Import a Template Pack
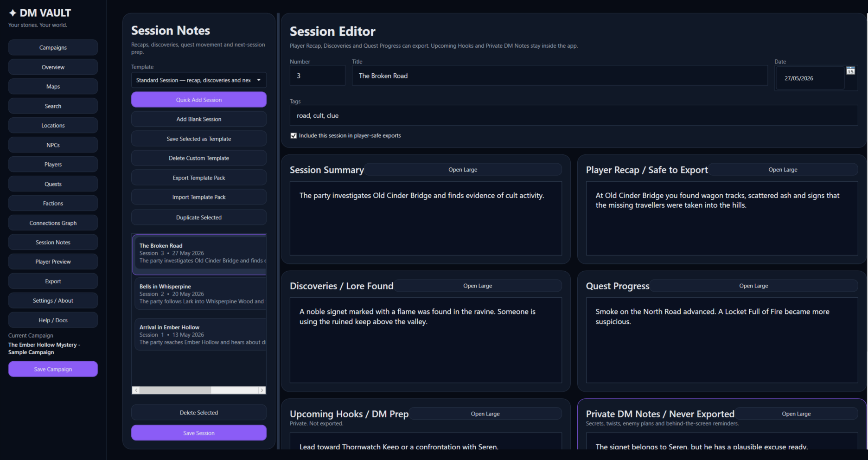The width and height of the screenshot is (868, 460). pyautogui.click(x=198, y=197)
